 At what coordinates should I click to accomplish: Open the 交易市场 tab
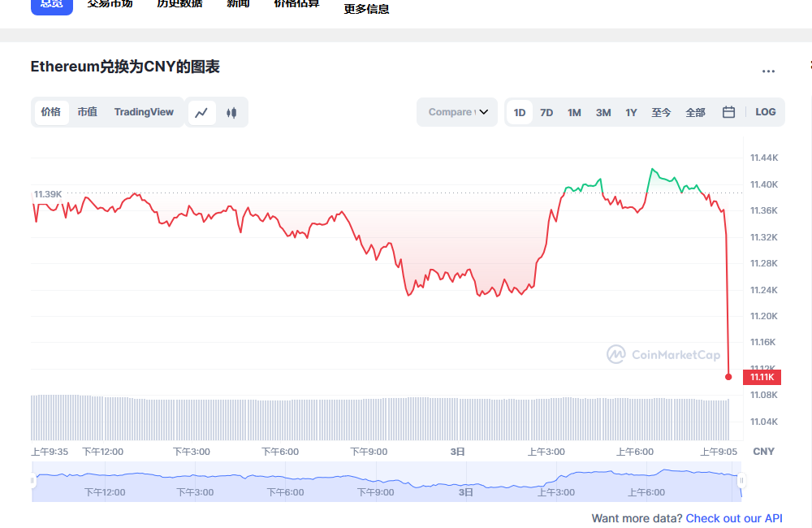pyautogui.click(x=110, y=3)
